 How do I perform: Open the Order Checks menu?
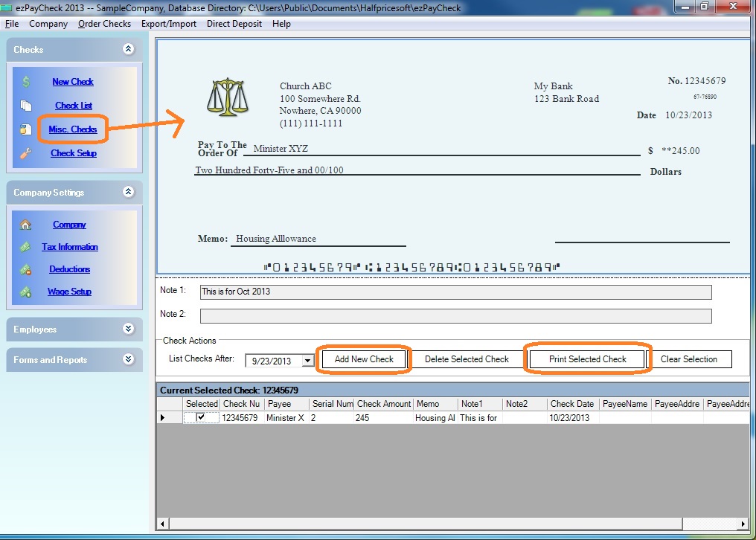(x=104, y=24)
